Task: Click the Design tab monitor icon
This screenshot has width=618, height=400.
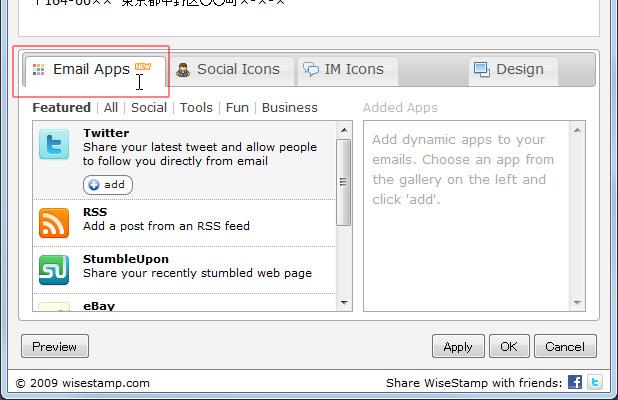Action: click(482, 70)
